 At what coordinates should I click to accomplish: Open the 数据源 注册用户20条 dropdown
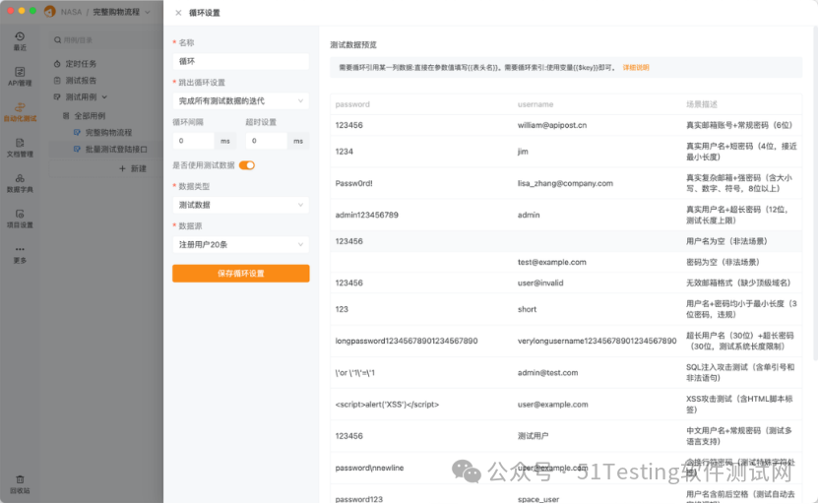[240, 245]
